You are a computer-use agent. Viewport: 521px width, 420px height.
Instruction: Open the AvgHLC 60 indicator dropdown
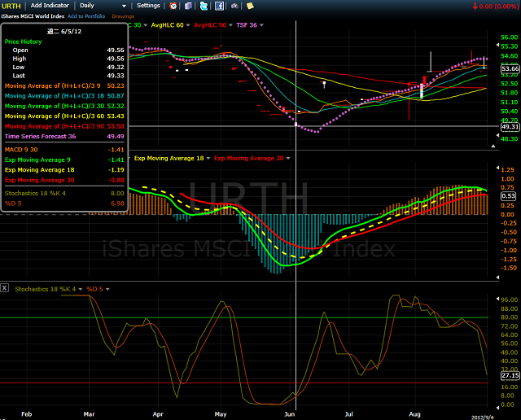click(186, 24)
